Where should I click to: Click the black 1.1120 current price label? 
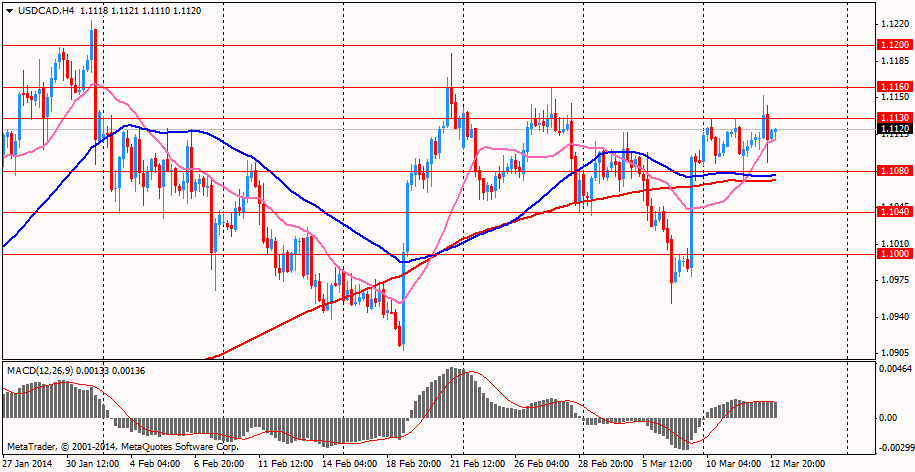[892, 129]
